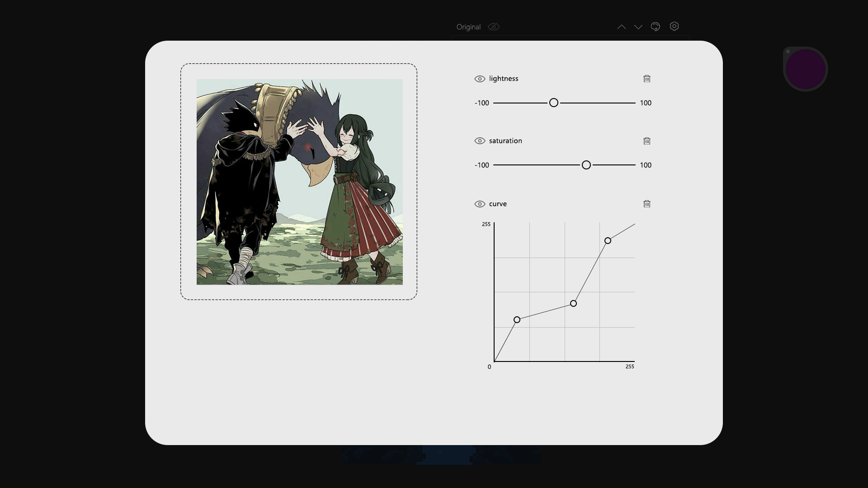Click the anime artwork preview image

[x=299, y=182]
